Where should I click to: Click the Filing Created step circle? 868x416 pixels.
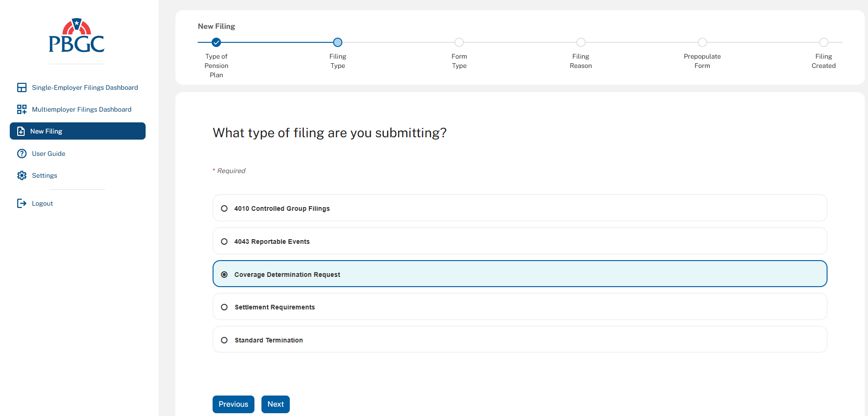tap(824, 42)
